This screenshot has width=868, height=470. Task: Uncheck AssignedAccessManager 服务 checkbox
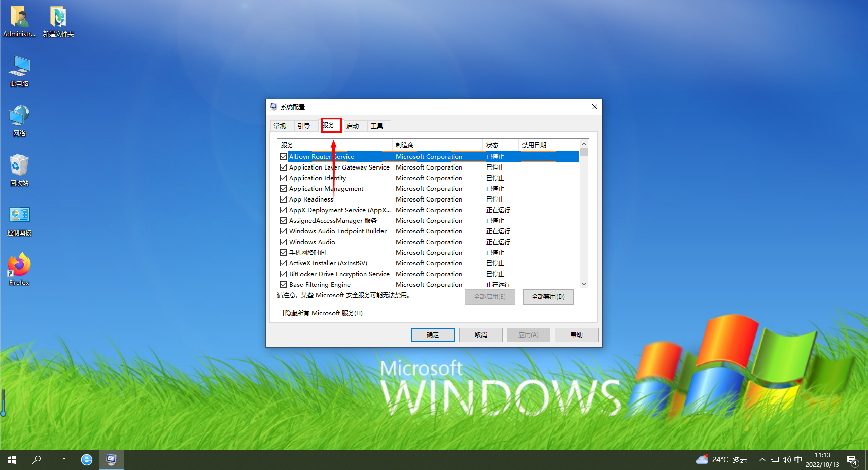(x=284, y=221)
